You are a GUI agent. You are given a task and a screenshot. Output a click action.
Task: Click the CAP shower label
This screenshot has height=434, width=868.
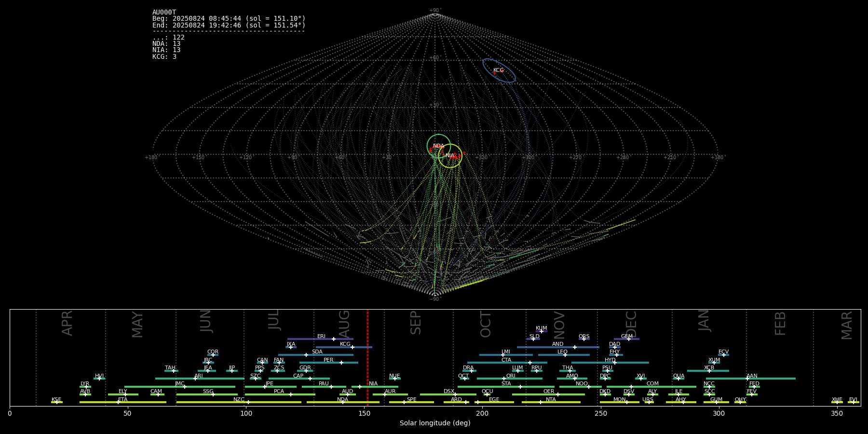[x=298, y=376]
